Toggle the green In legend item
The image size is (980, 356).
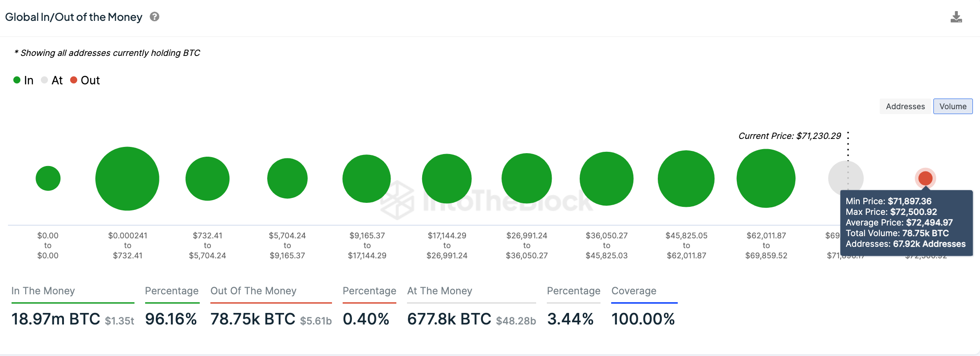click(24, 80)
